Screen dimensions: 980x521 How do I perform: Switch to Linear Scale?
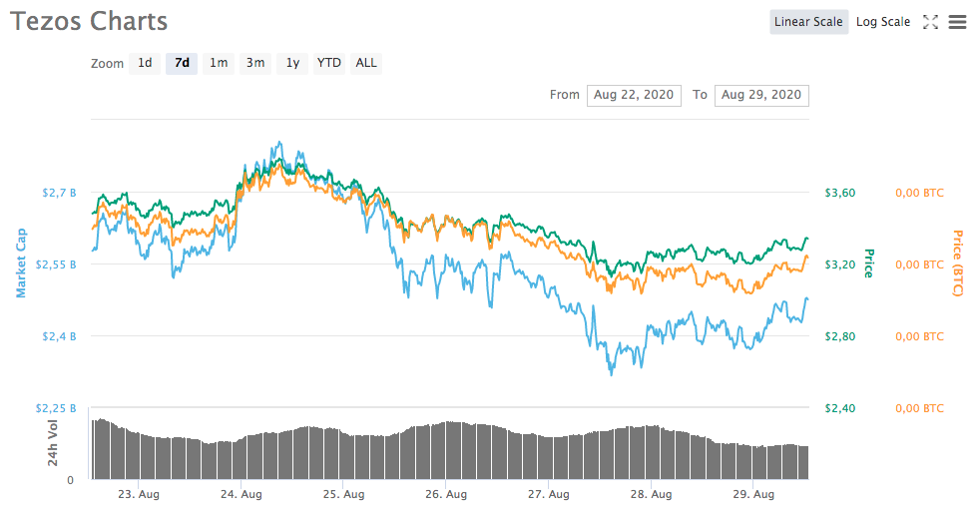pyautogui.click(x=808, y=22)
